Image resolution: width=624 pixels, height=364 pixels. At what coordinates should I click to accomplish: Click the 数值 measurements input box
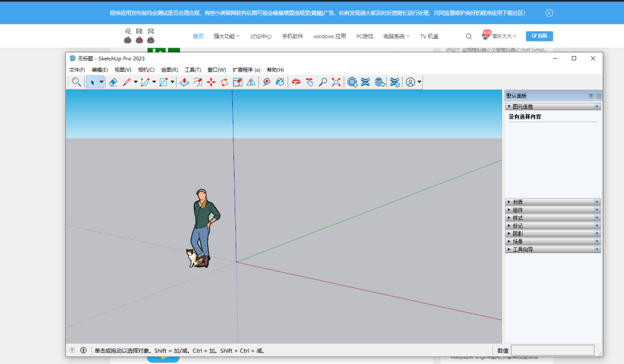pyautogui.click(x=552, y=351)
